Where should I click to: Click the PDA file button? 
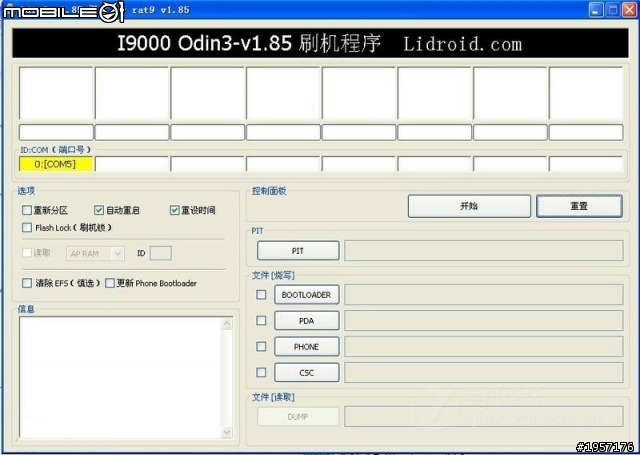point(307,321)
